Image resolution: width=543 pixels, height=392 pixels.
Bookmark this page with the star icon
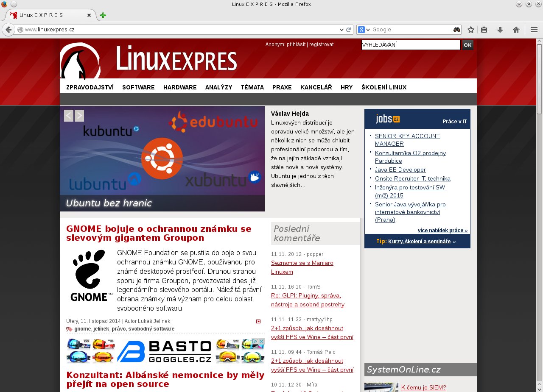click(x=470, y=30)
